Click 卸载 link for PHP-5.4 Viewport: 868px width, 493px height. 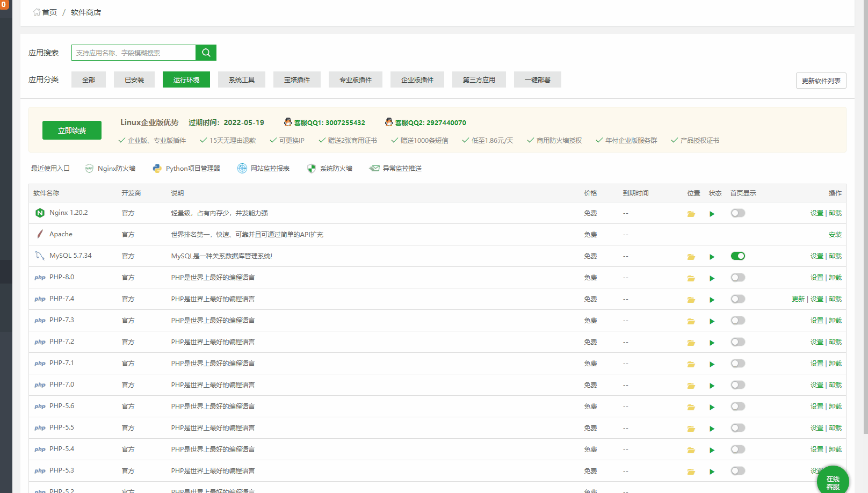pyautogui.click(x=835, y=450)
